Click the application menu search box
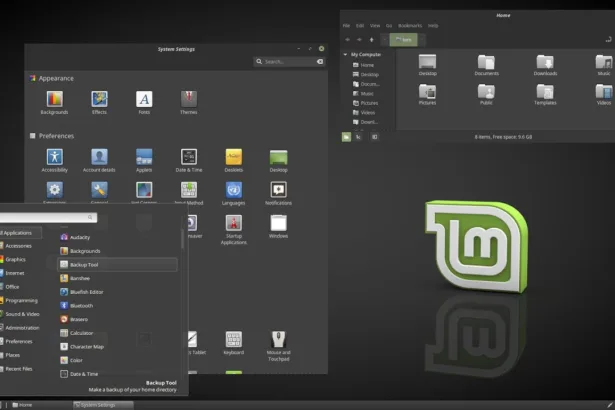Screen dimensions: 615x410 coord(48,217)
